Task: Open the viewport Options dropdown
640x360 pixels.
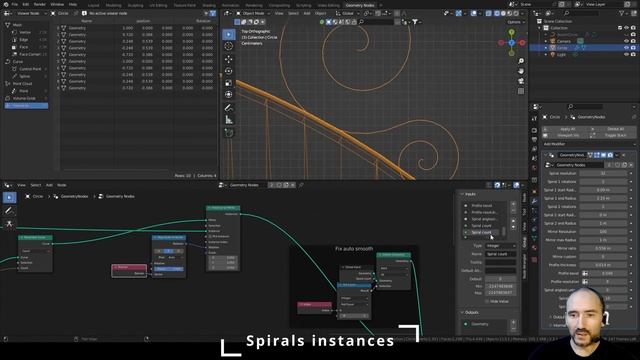Action: click(516, 22)
